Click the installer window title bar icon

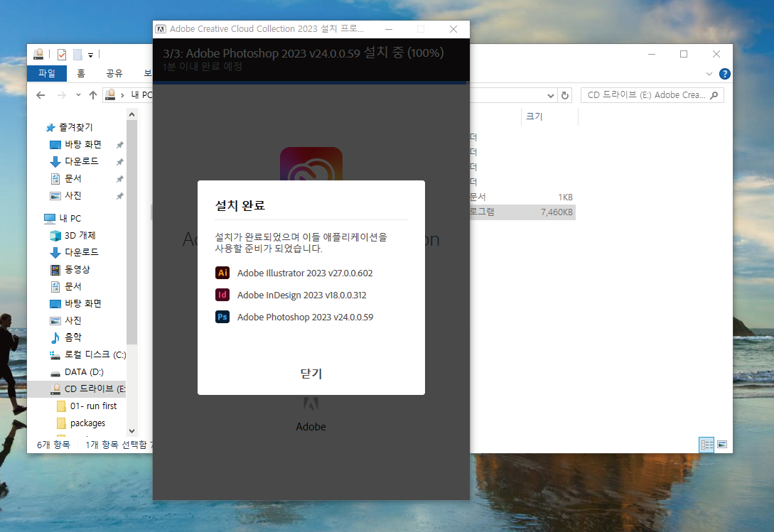pos(161,29)
